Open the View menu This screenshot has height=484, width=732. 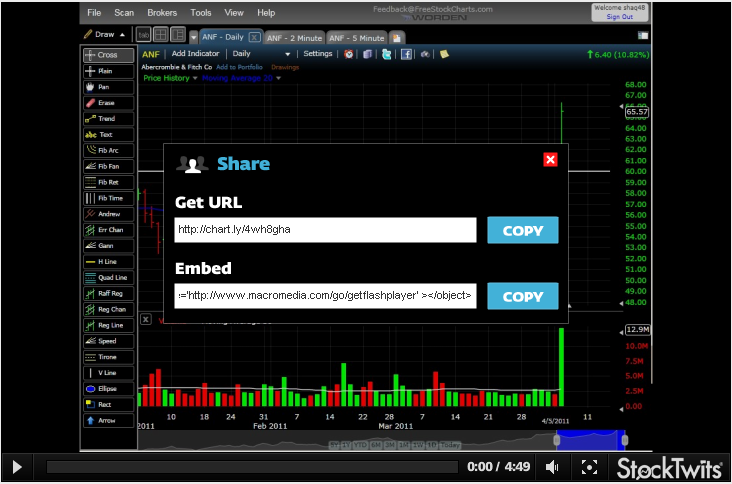(234, 13)
